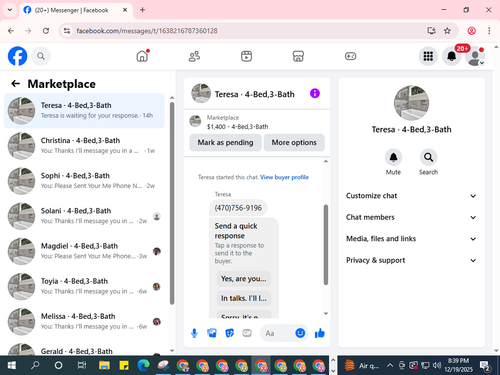Open the Windows Start menu
This screenshot has height=375, width=500.
click(11, 365)
